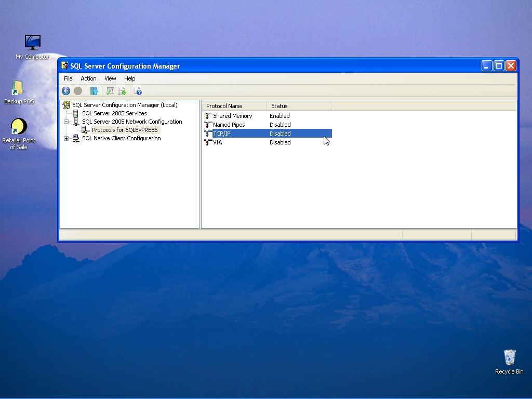Select the Named Pipes protocol row

click(x=229, y=125)
